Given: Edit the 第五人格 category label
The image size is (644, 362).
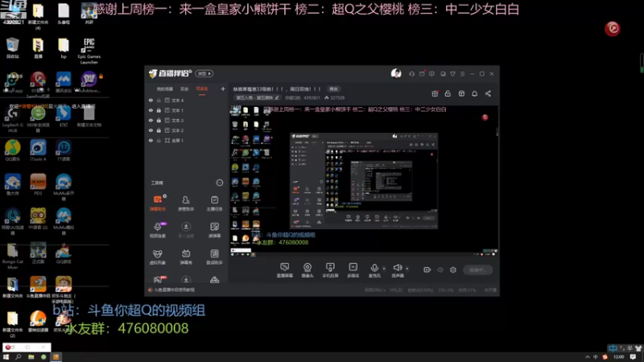Looking at the screenshot, I should 257,97.
